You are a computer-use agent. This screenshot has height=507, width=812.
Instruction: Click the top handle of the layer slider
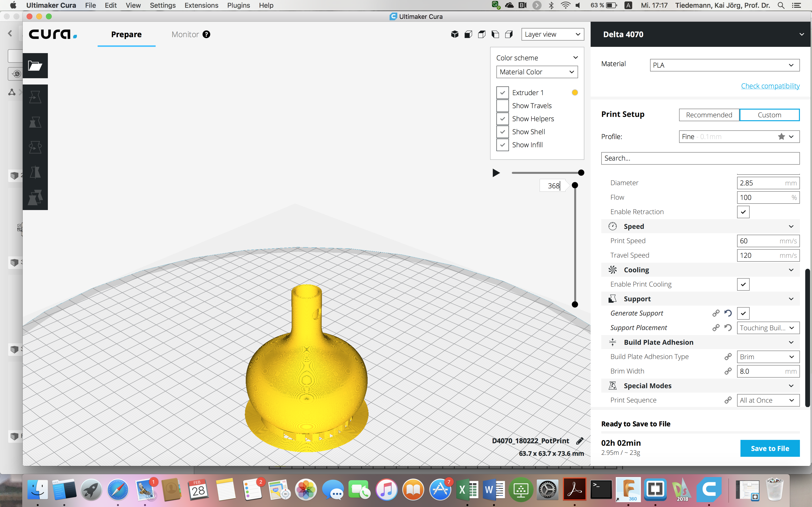(x=575, y=185)
